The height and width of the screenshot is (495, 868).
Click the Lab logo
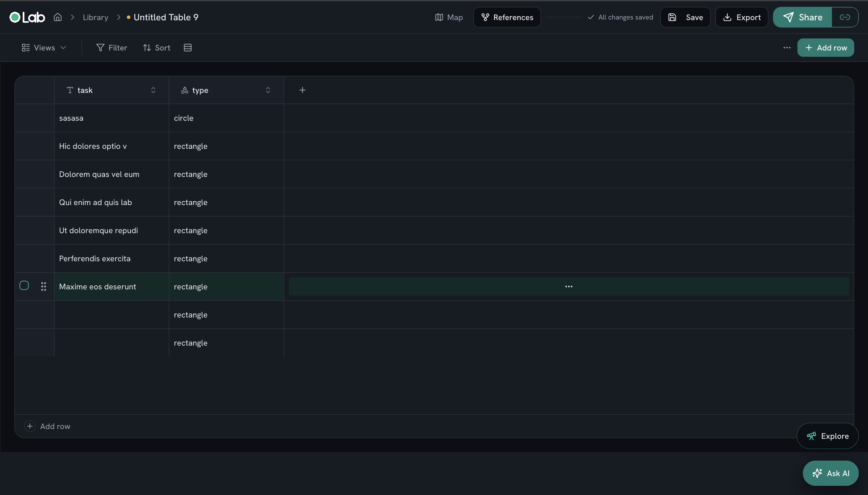point(27,17)
